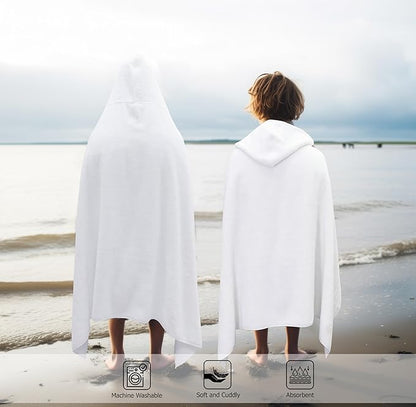Viewport: 416px width, 407px height.
Task: Click the wet sand at bottom right
Action: (x=378, y=333)
